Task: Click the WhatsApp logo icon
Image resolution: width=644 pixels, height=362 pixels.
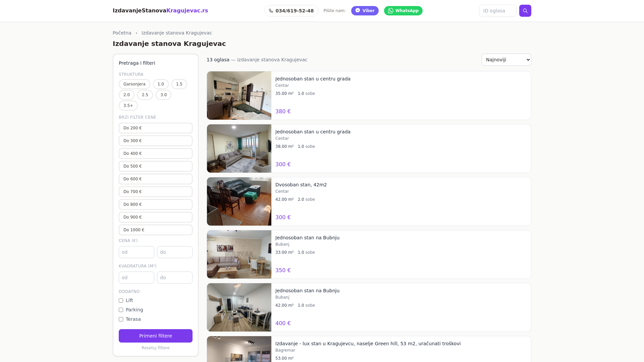Action: tap(390, 11)
